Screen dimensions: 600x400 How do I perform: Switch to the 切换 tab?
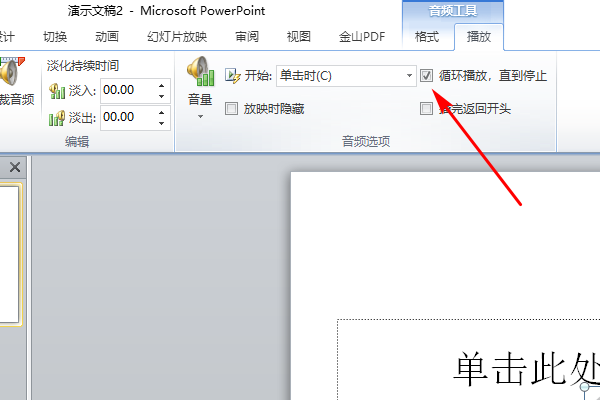click(55, 37)
